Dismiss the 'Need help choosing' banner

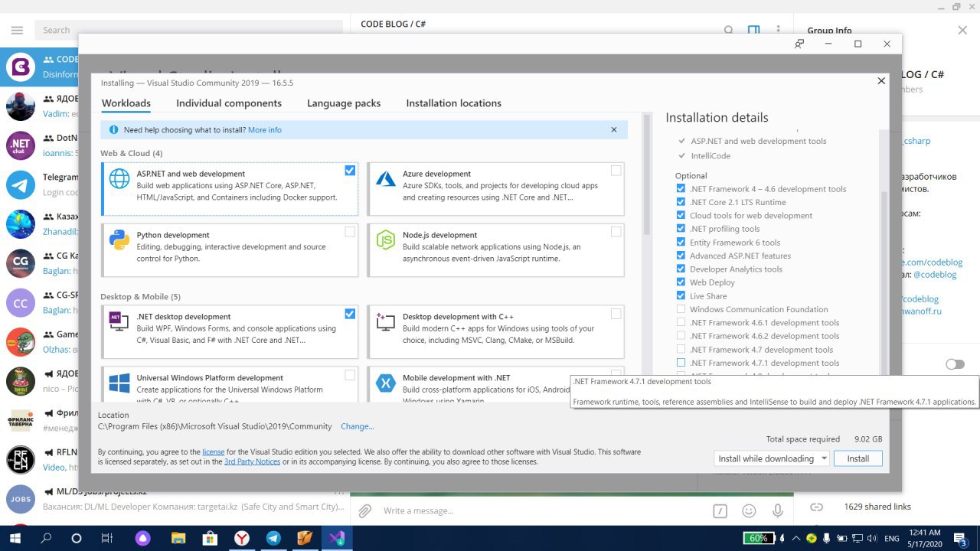[614, 130]
